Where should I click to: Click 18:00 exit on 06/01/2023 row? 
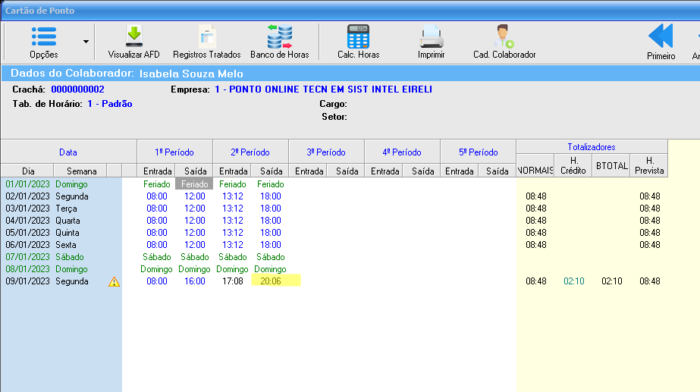pyautogui.click(x=271, y=245)
